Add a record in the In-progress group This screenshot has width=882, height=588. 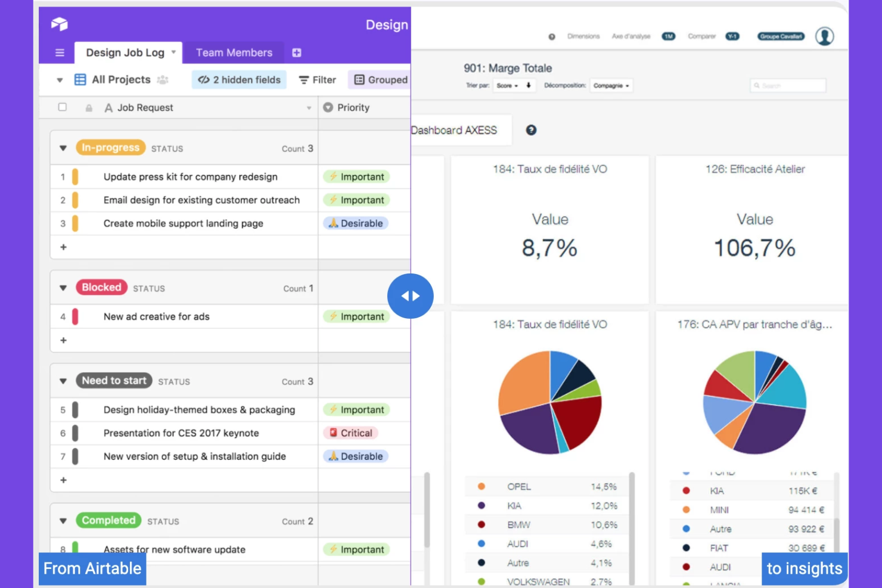(63, 247)
